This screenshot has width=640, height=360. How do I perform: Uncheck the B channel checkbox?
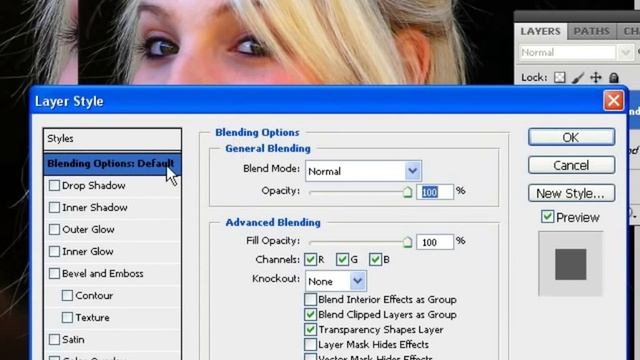pyautogui.click(x=375, y=260)
